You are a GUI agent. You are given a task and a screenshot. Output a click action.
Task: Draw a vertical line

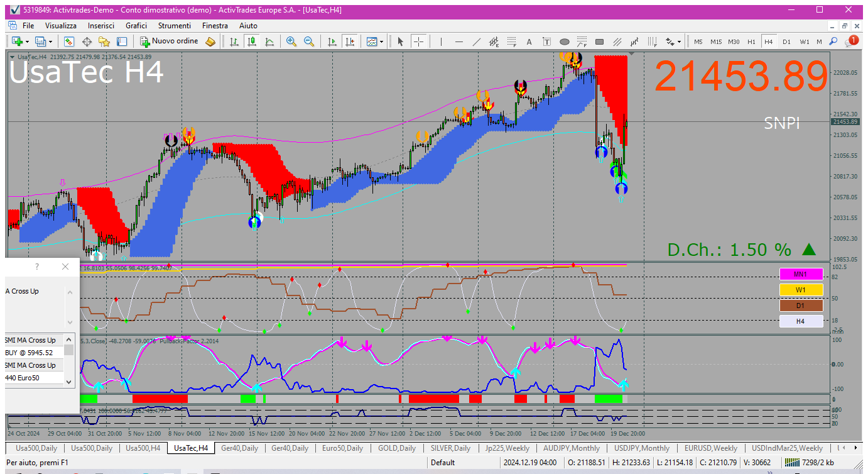pyautogui.click(x=442, y=41)
